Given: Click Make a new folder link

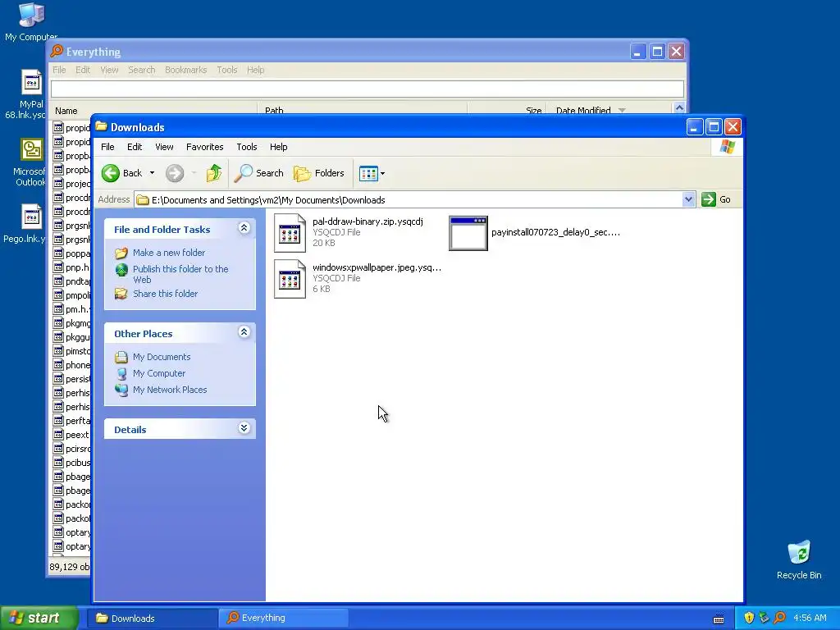Looking at the screenshot, I should (169, 253).
